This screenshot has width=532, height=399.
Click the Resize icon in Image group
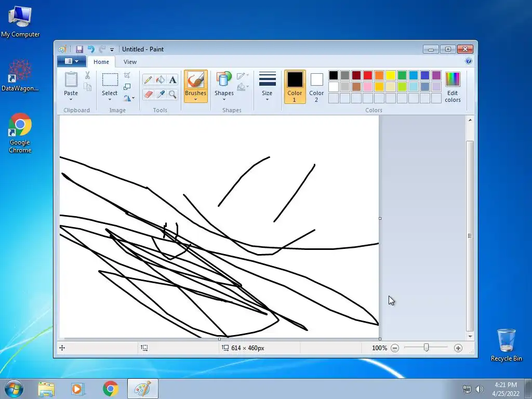pyautogui.click(x=127, y=87)
